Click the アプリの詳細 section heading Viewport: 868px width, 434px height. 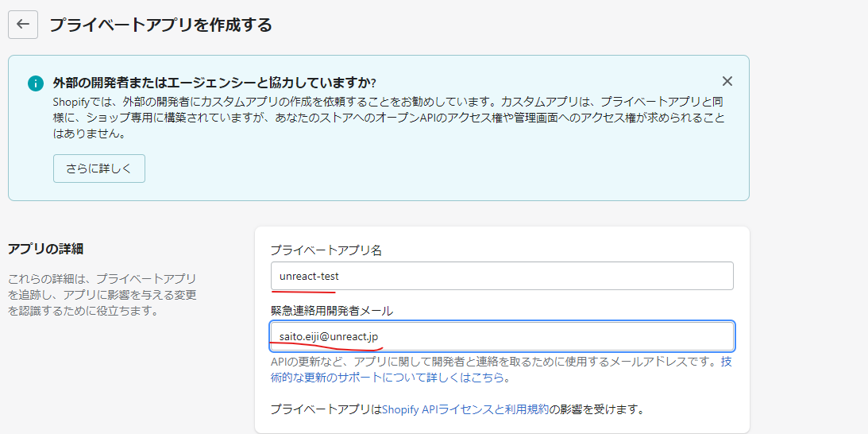tap(45, 249)
